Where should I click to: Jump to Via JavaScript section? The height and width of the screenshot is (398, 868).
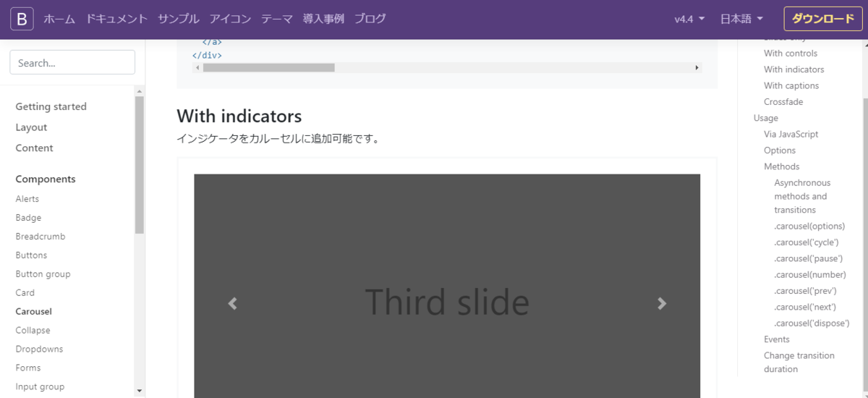click(791, 135)
